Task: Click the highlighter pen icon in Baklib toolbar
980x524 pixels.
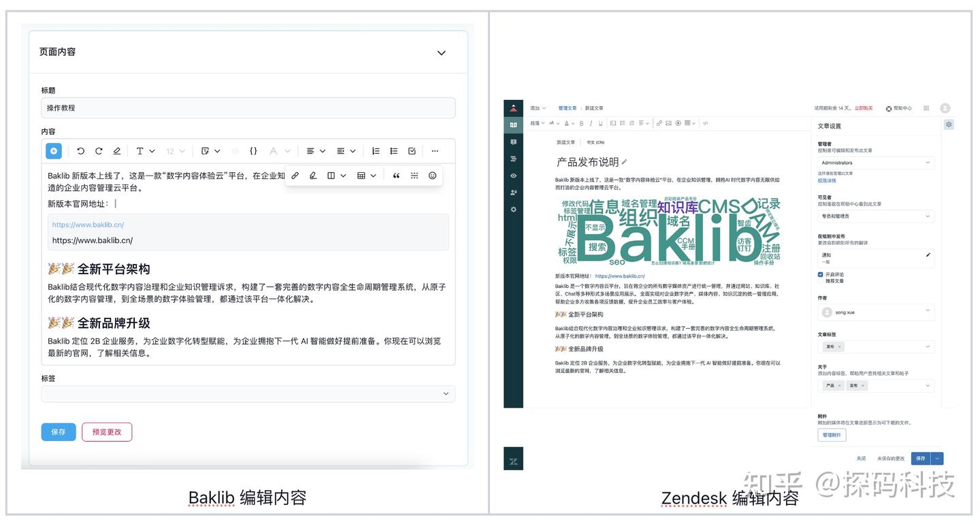Action: [x=117, y=150]
